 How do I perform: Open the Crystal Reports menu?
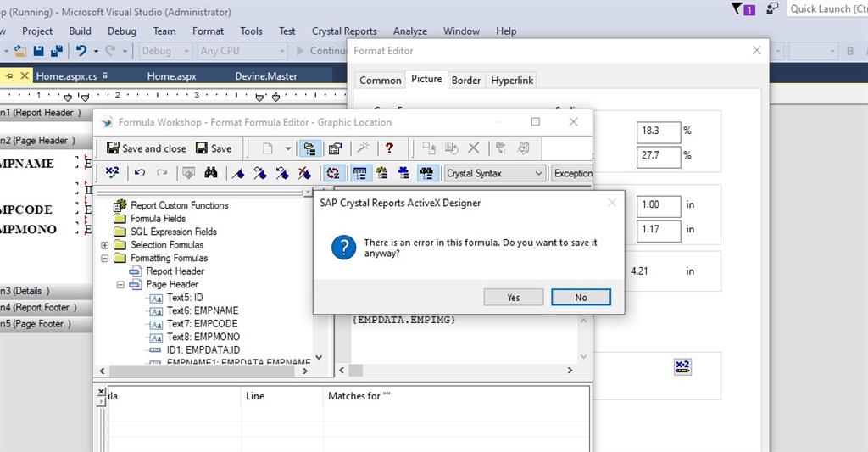tap(344, 31)
